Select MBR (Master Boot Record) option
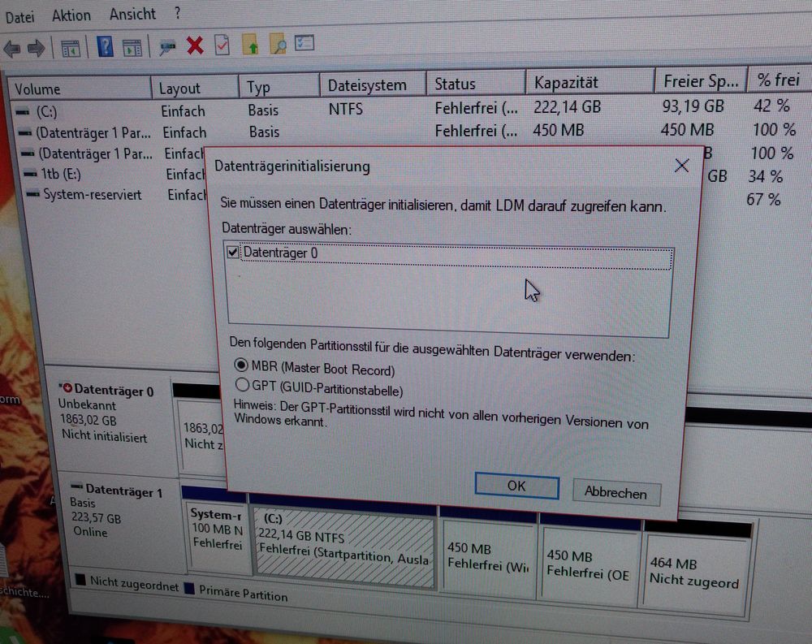Screen dimensions: 812x644 coord(241,365)
